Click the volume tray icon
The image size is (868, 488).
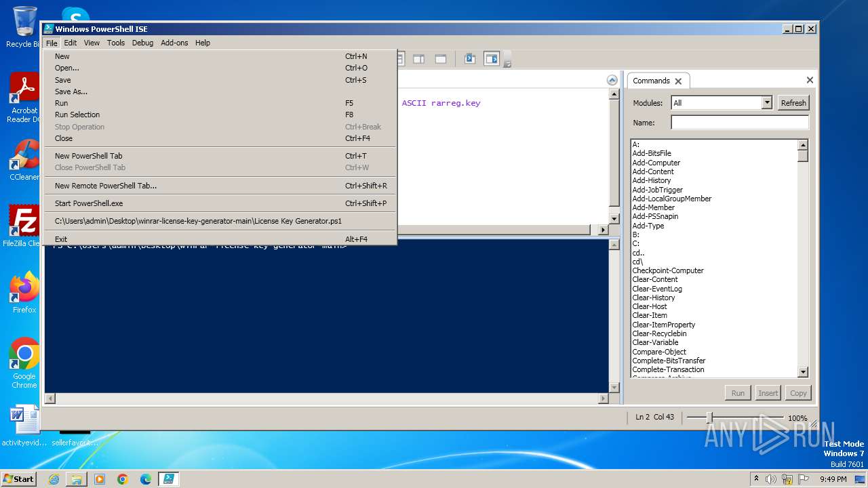771,479
